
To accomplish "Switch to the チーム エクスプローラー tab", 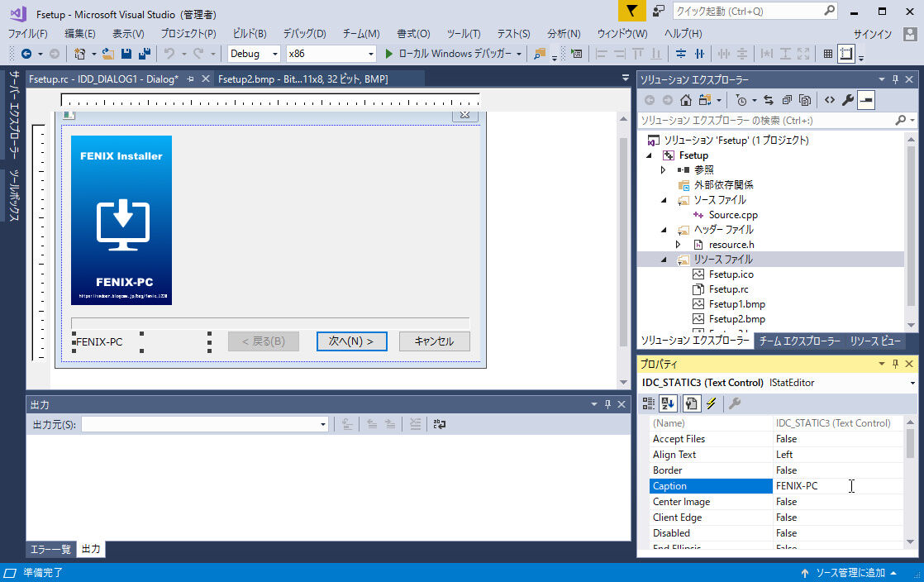I will point(800,341).
